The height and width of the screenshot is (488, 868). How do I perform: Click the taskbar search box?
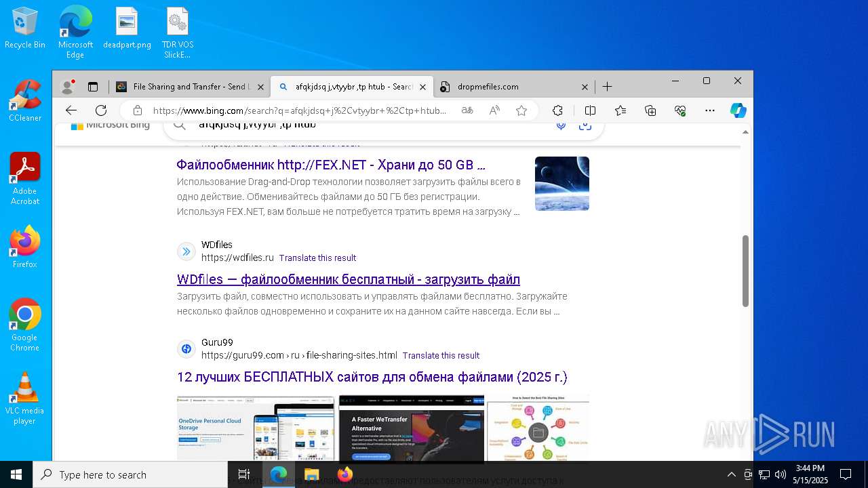point(130,474)
